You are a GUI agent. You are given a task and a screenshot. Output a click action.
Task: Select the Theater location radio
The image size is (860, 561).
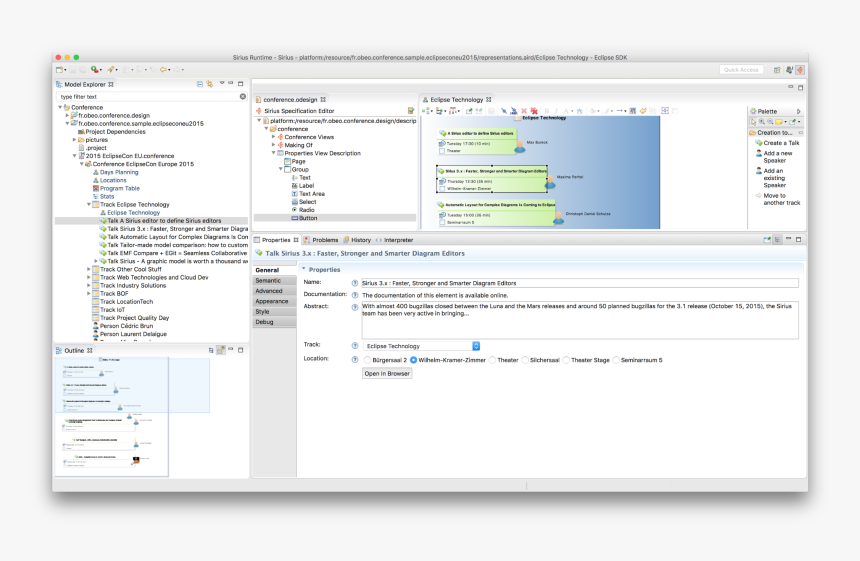tap(492, 360)
